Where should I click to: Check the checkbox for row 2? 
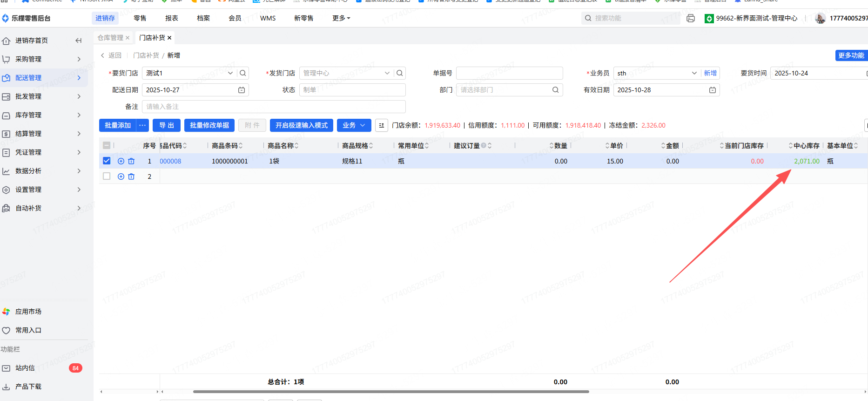pyautogui.click(x=107, y=176)
